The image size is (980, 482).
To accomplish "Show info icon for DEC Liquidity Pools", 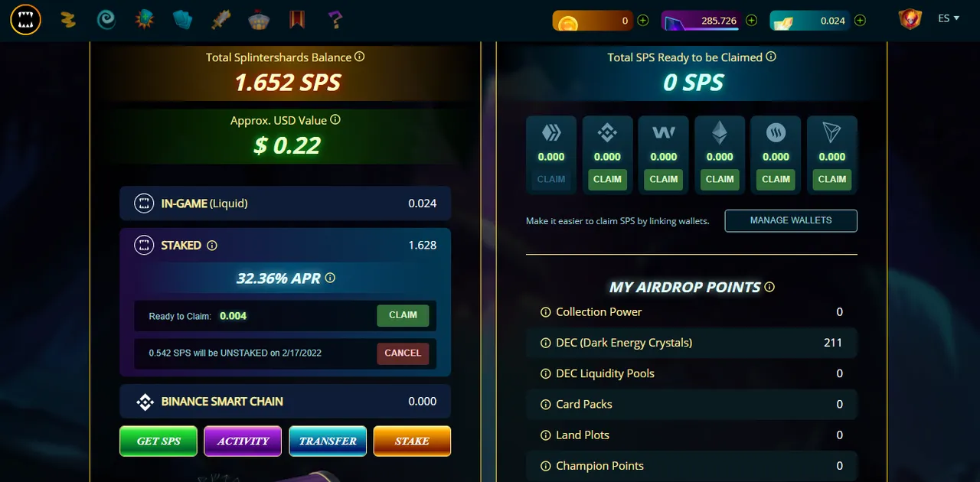I will 546,374.
